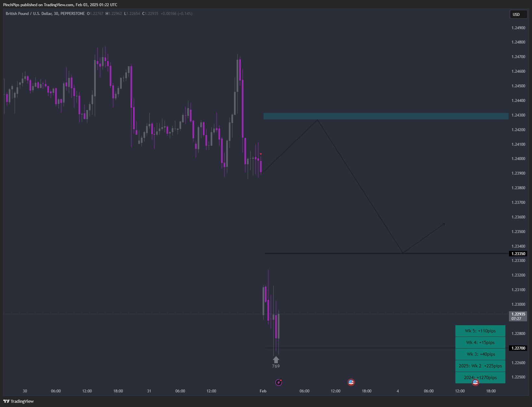Click the 1.22700 price line label
The image size is (532, 407).
pos(518,348)
